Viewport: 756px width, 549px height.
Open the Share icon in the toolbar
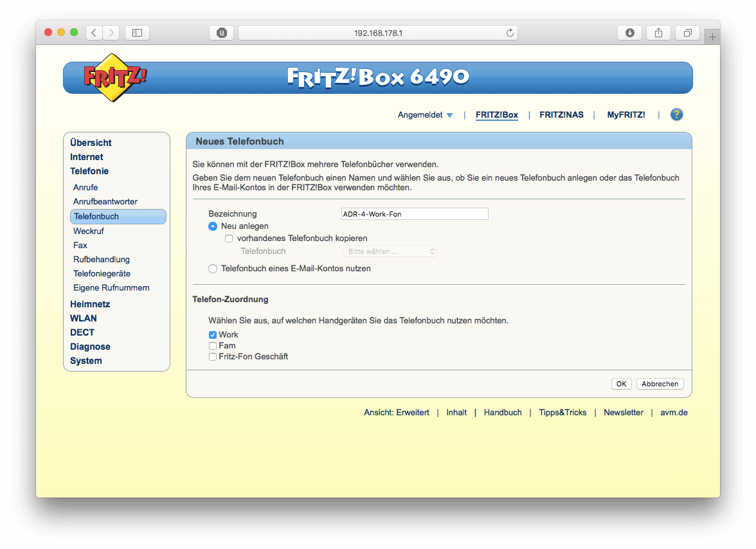coord(658,33)
